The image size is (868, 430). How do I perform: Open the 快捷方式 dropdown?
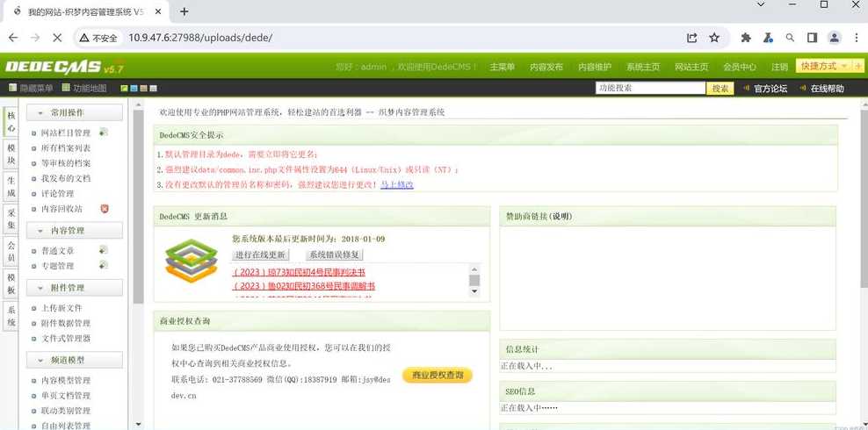[824, 66]
